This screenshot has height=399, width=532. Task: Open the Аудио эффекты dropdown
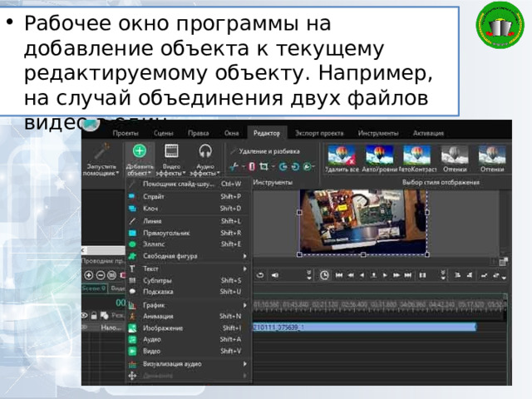click(205, 160)
